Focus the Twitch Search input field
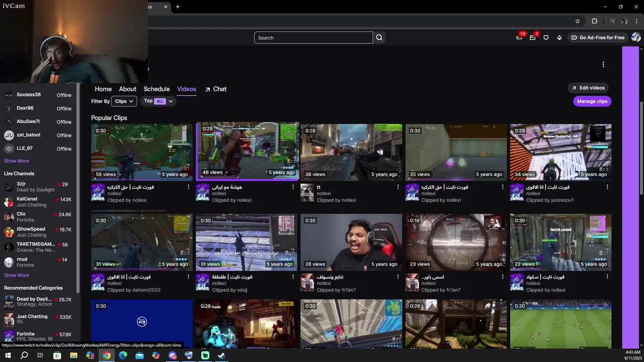Viewport: 644px width, 362px height. pyautogui.click(x=313, y=38)
